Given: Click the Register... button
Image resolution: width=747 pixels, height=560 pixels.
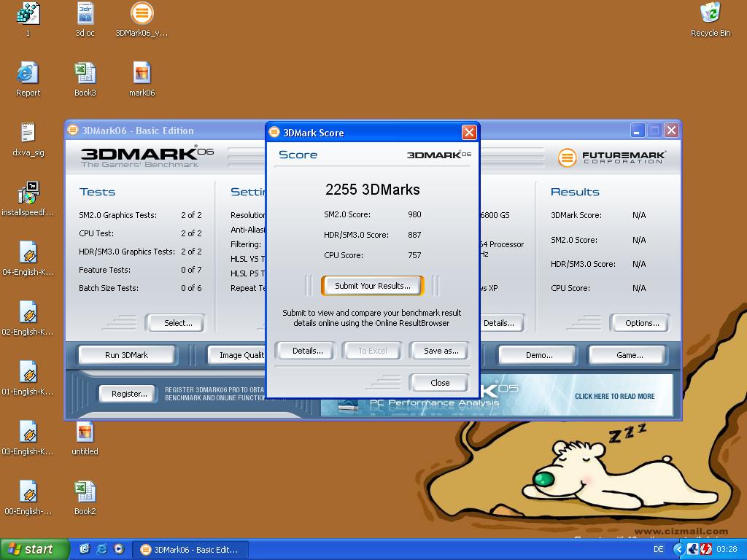Looking at the screenshot, I should (x=128, y=394).
